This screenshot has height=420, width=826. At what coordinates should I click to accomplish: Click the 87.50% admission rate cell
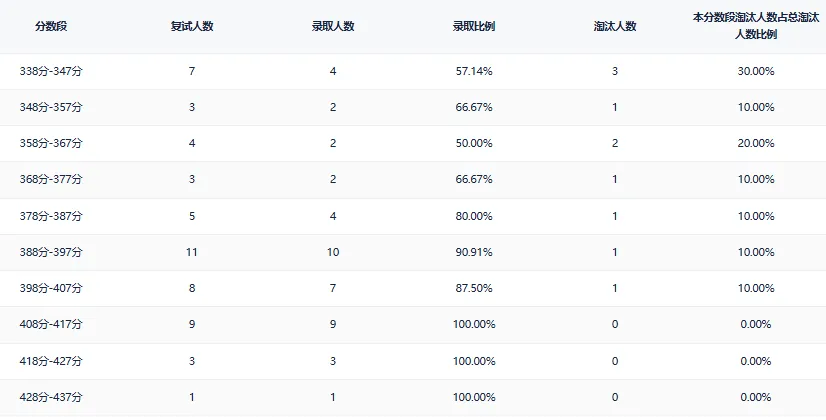tap(474, 288)
